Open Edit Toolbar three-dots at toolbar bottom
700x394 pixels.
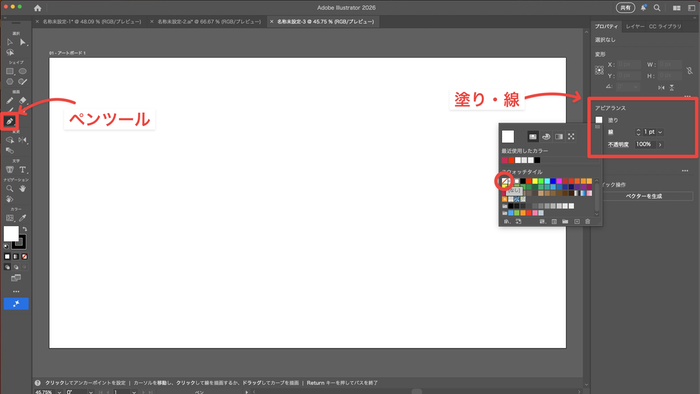[x=16, y=291]
